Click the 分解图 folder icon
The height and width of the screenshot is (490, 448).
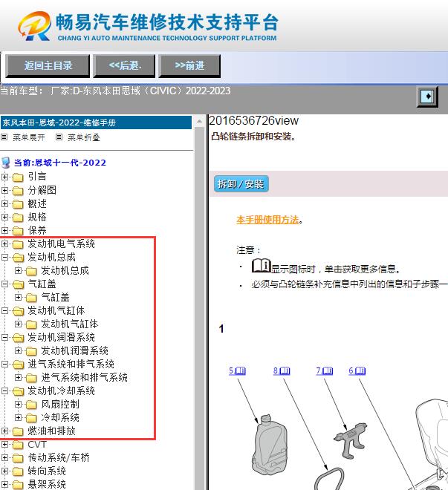[x=18, y=191]
